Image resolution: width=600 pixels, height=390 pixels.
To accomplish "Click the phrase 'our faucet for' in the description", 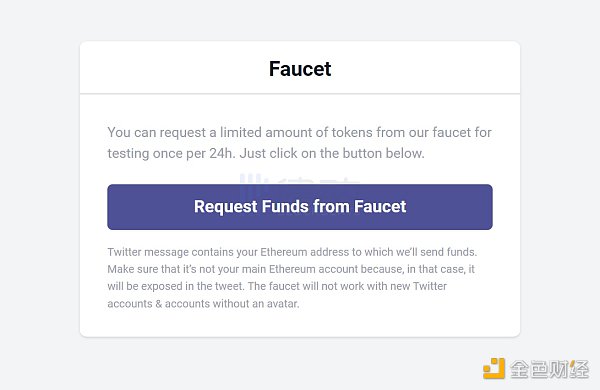I will click(450, 132).
